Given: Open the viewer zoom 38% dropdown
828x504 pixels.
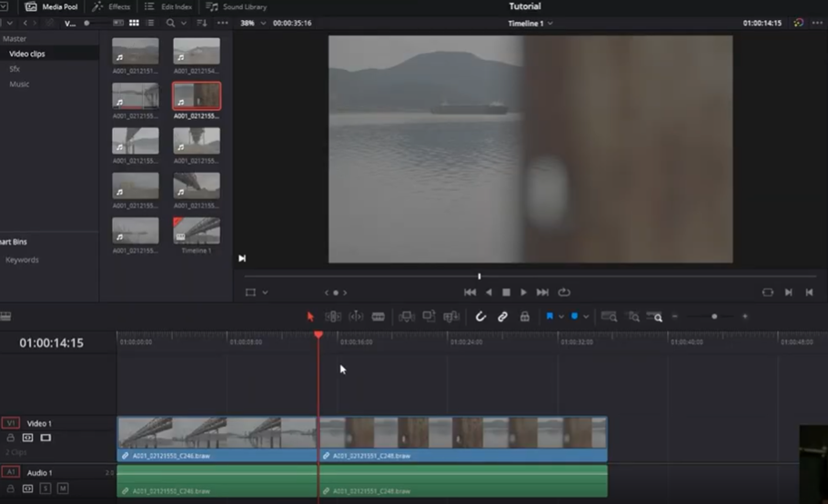Looking at the screenshot, I should point(252,23).
